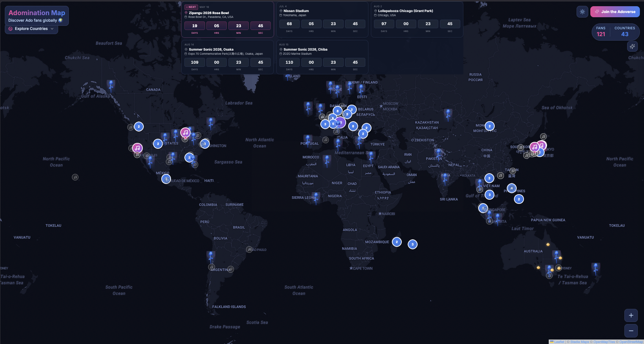Open cluster 3 in the Gulf of Thailand
This screenshot has width=644, height=344.
coord(490,195)
